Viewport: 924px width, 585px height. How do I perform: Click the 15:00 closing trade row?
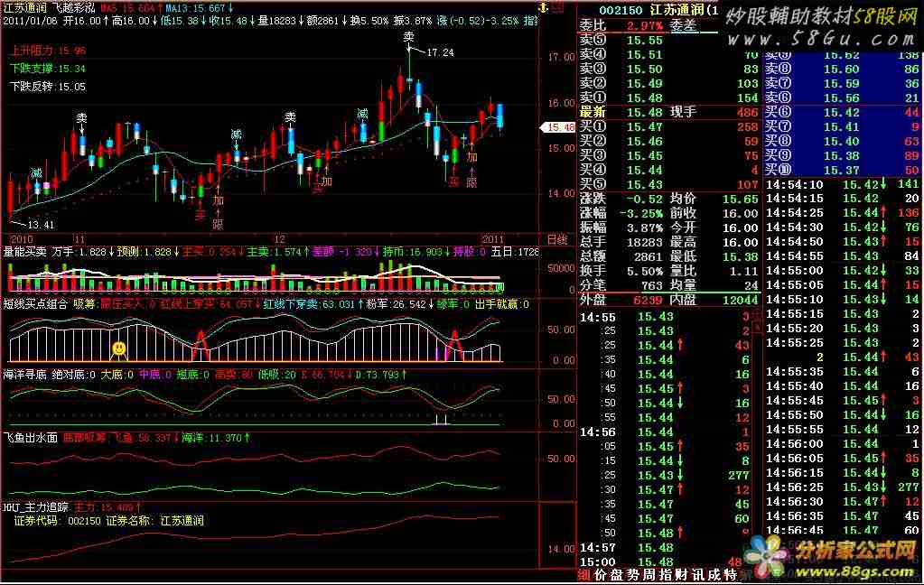point(660,562)
